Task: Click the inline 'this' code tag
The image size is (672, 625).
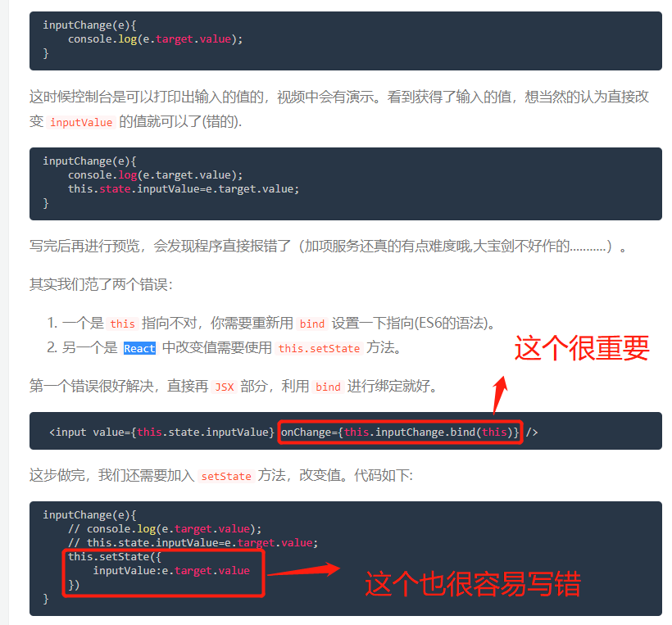Action: pos(123,324)
